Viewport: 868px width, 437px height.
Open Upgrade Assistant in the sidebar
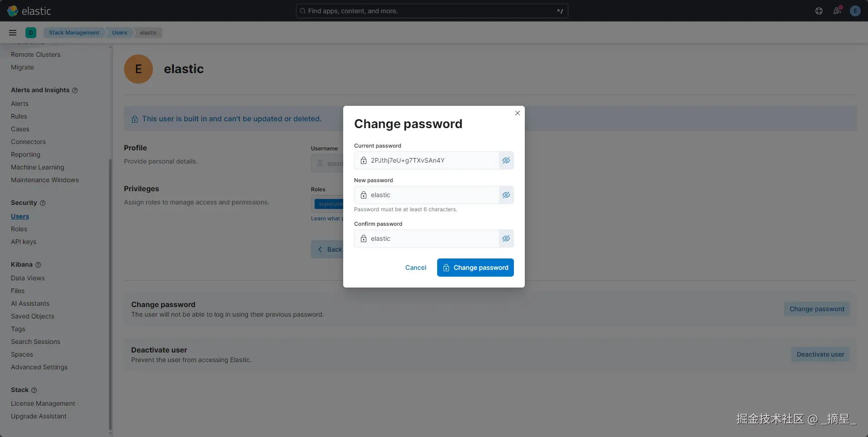pos(39,416)
